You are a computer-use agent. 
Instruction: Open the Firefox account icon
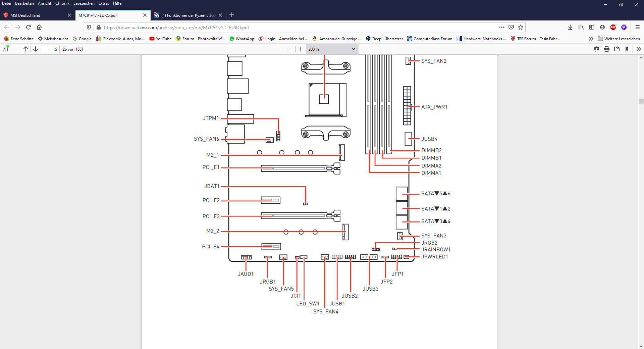click(602, 27)
